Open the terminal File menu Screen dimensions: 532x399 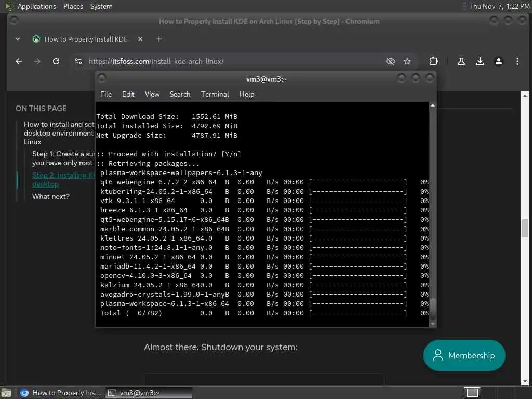pos(106,95)
